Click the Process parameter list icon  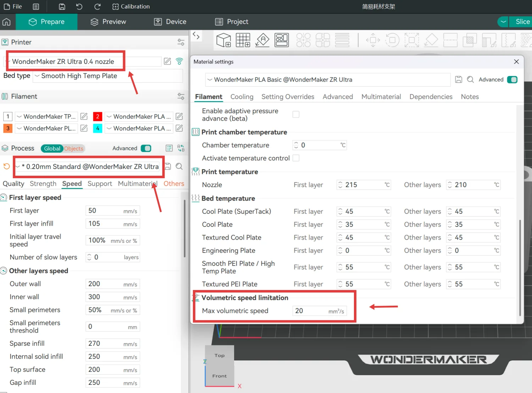[x=169, y=148]
